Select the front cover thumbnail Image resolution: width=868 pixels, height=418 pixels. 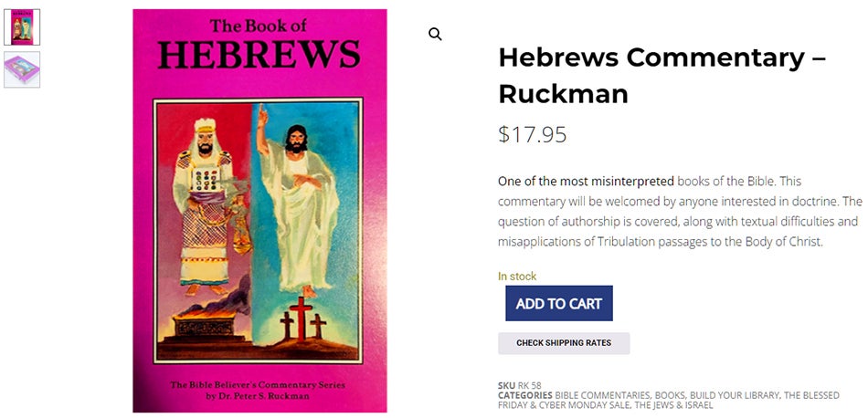click(22, 27)
